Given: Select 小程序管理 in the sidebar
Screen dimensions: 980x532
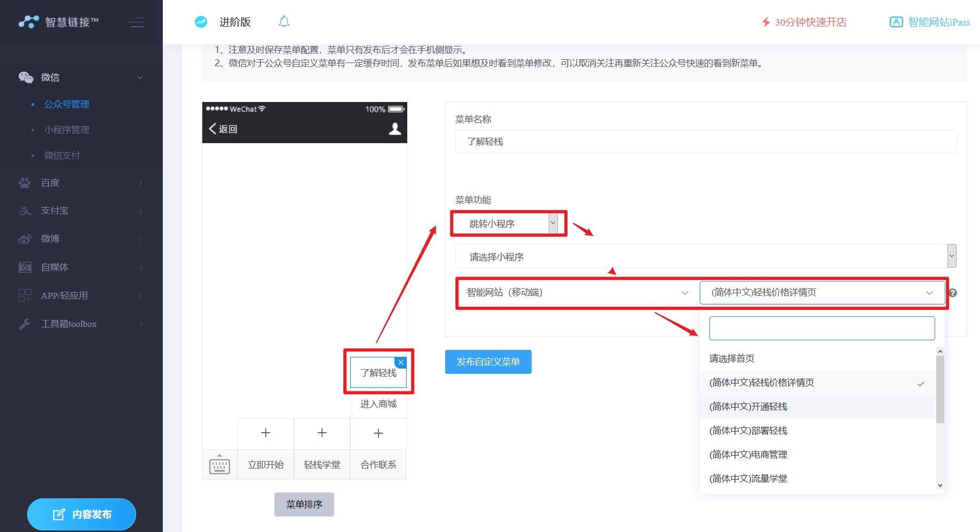Looking at the screenshot, I should click(67, 129).
